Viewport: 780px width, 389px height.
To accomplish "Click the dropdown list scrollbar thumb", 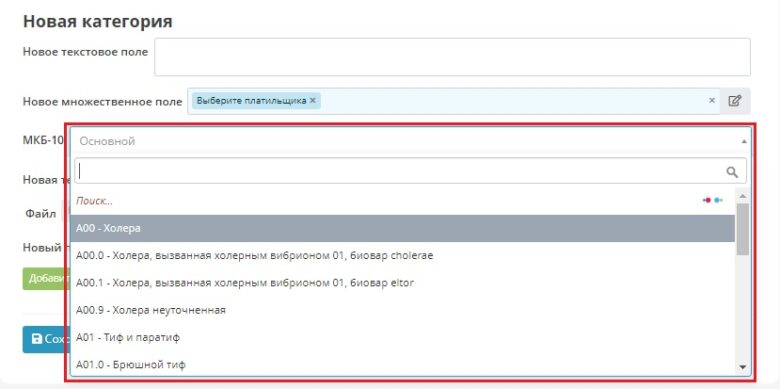I will coord(743,229).
